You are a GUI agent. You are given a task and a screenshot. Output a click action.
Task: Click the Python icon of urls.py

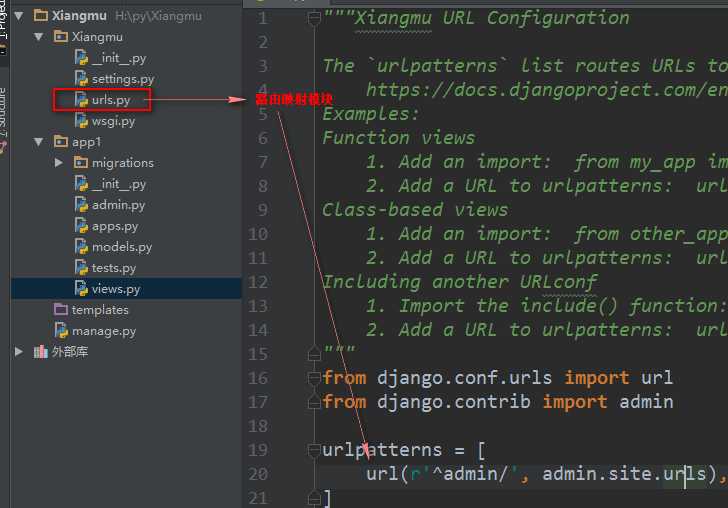81,99
